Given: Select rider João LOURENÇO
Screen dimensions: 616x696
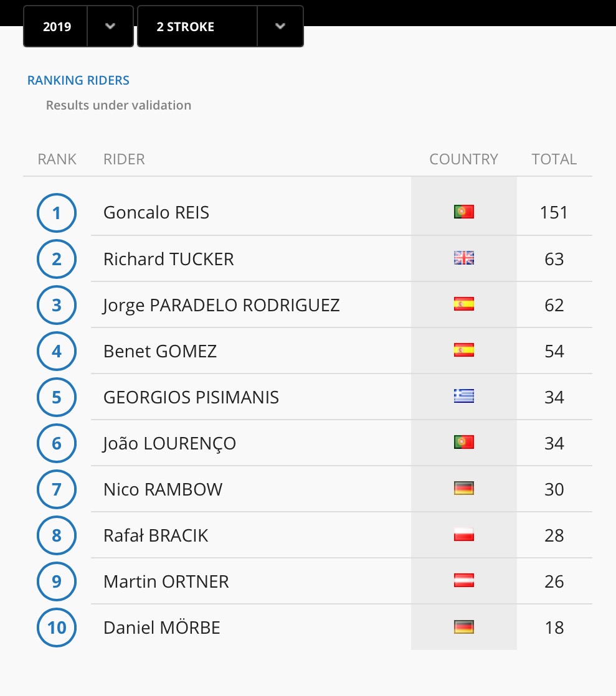Looking at the screenshot, I should click(169, 443).
